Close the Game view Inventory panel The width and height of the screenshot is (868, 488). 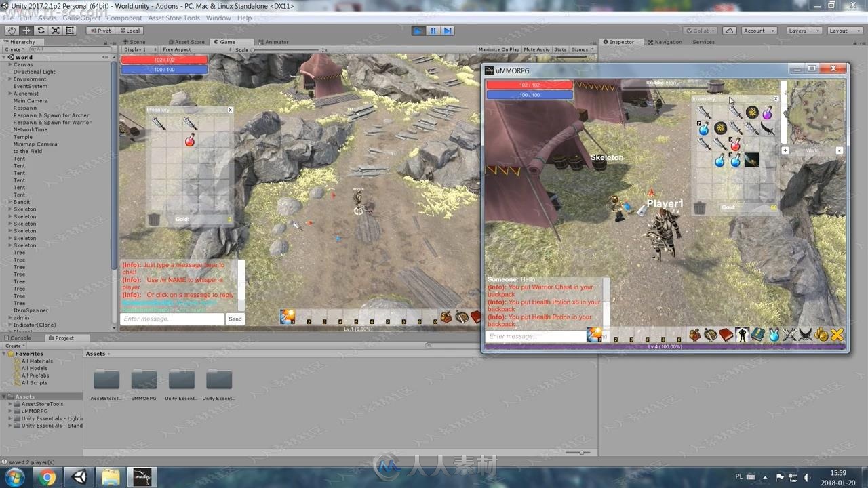231,110
